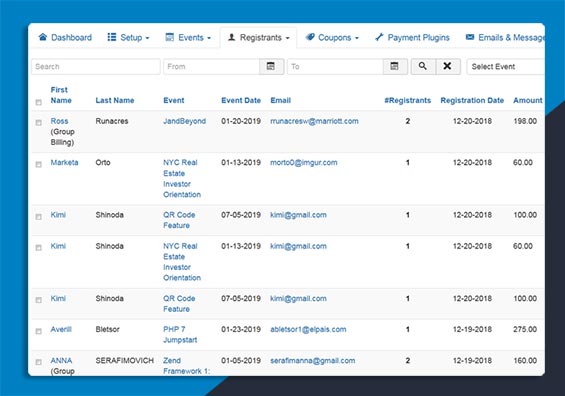Select the Bletsor last name cell
565x396 pixels.
[x=107, y=329]
